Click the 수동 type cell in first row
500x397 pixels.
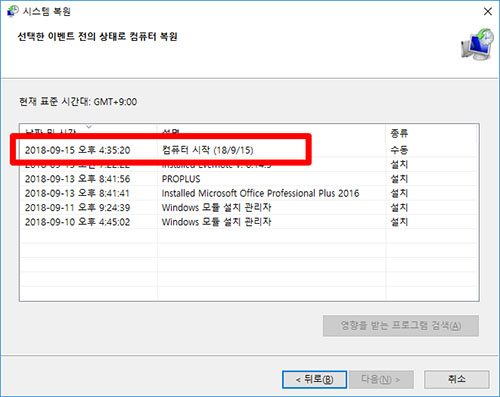(399, 150)
